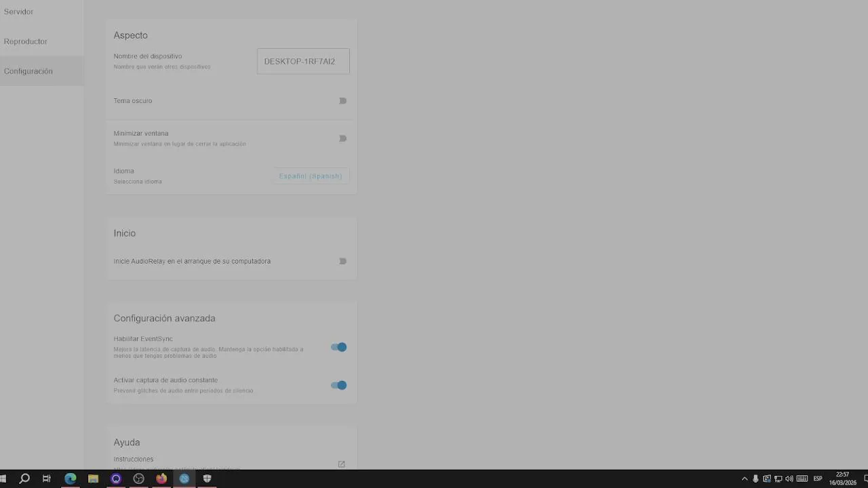Open the Español (Spanish) language dropdown

point(311,176)
